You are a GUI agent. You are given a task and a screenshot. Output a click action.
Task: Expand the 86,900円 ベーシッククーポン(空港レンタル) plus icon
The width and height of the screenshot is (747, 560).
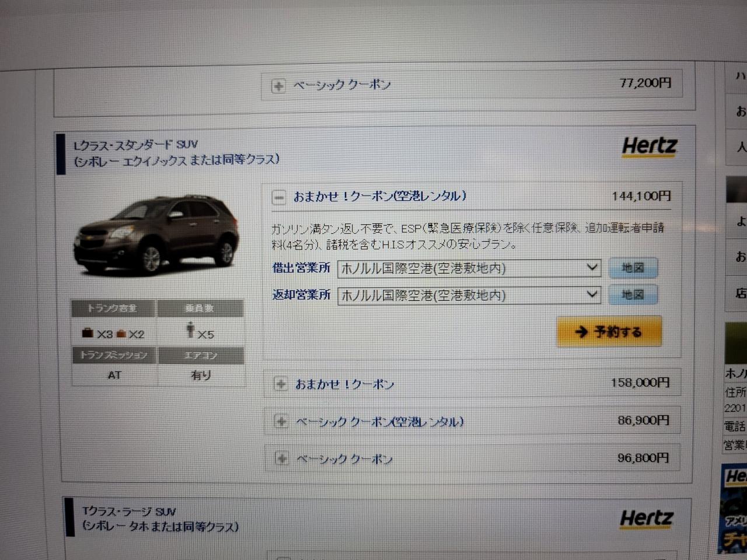coord(281,421)
